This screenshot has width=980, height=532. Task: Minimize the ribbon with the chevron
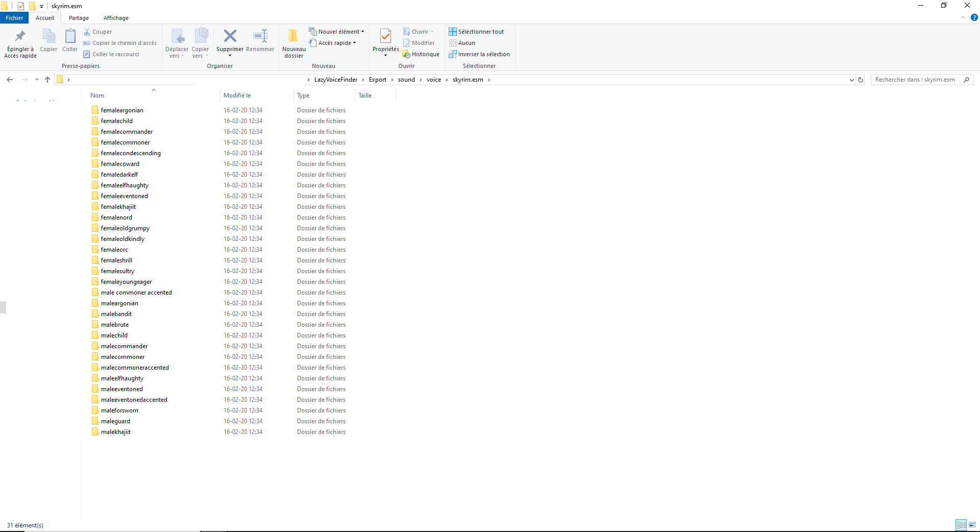coord(963,17)
